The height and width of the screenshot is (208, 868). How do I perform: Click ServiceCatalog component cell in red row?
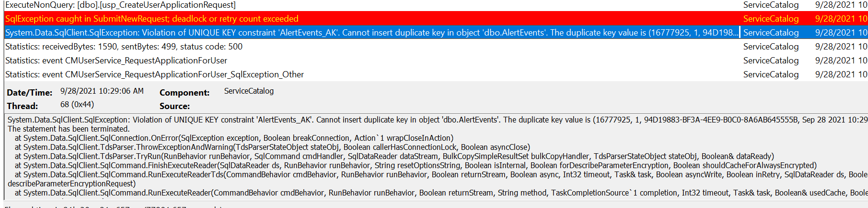point(771,19)
